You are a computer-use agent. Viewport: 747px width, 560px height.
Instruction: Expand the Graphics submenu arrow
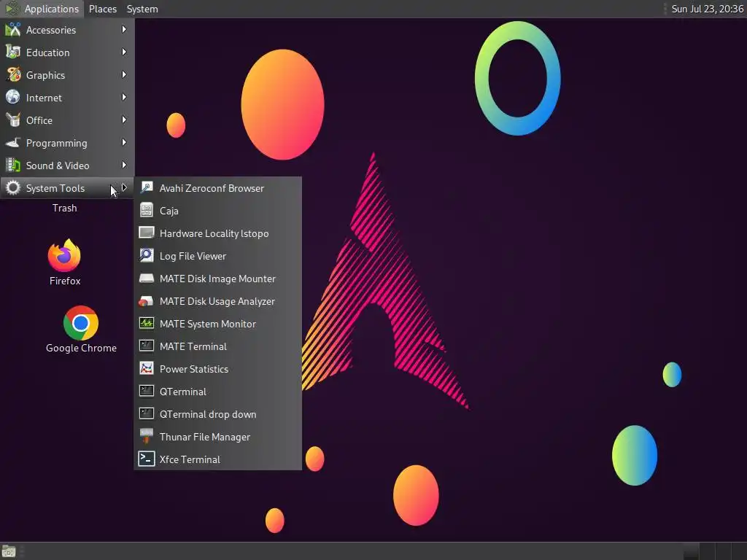(x=124, y=75)
